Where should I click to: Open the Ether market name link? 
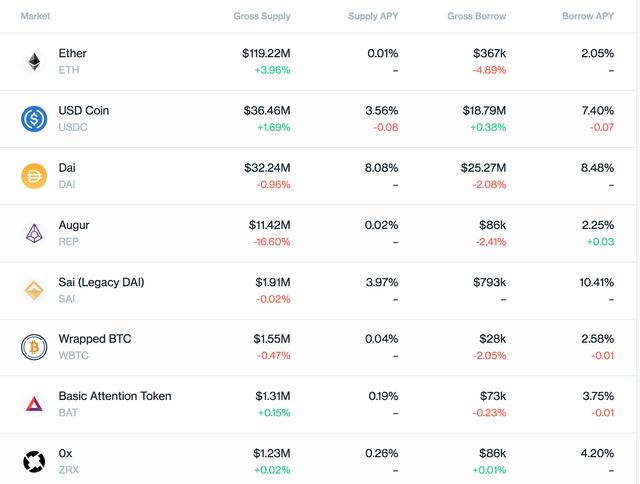pyautogui.click(x=73, y=53)
